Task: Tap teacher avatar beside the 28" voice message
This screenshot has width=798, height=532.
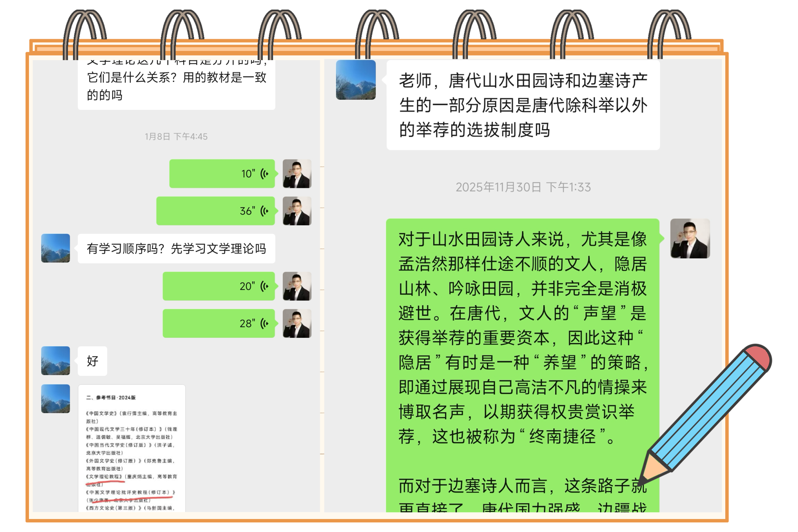Action: click(297, 323)
